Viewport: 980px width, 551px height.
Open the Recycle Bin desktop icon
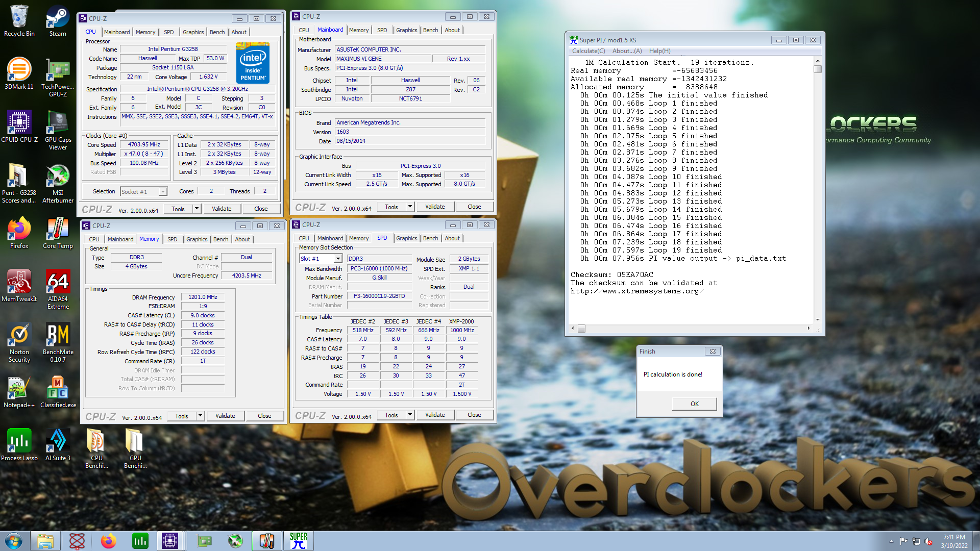[19, 21]
